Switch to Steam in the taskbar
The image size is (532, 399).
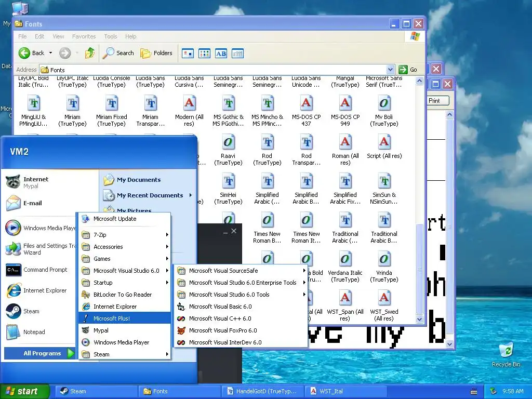point(96,391)
